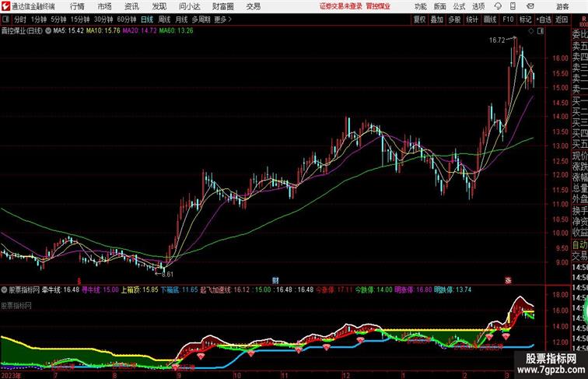Click the 今涨停: 17.11 indicator value

[334, 290]
